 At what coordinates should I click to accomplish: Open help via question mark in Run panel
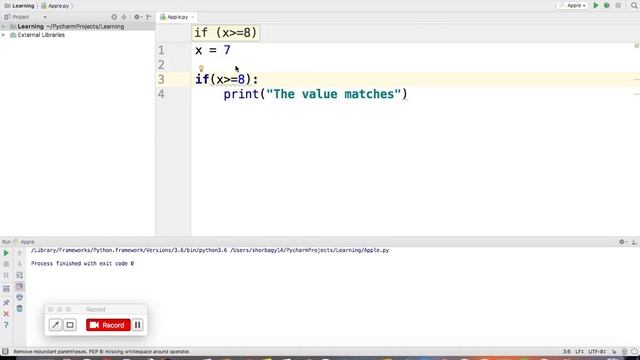[6, 325]
